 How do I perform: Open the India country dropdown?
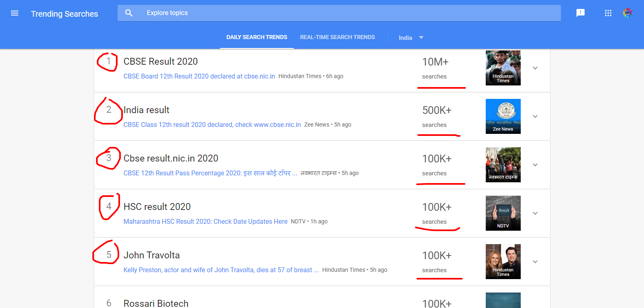tap(411, 37)
